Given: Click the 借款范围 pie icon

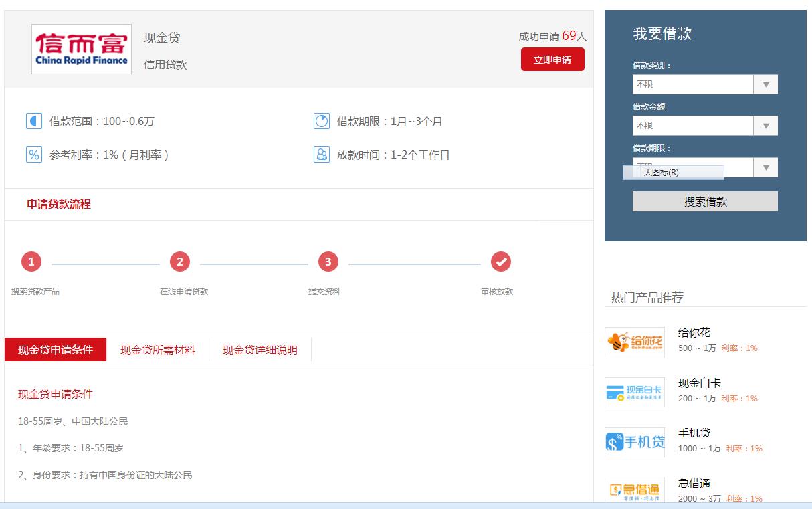Looking at the screenshot, I should pos(34,121).
